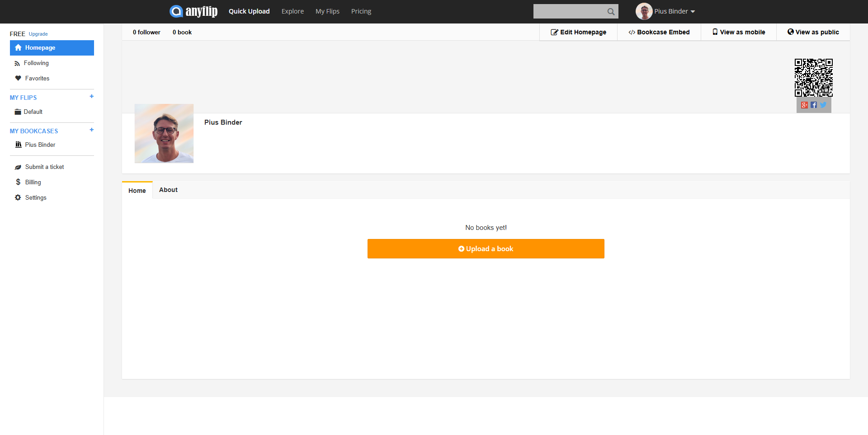Image resolution: width=868 pixels, height=435 pixels.
Task: Click the search magnifier icon
Action: coord(611,12)
